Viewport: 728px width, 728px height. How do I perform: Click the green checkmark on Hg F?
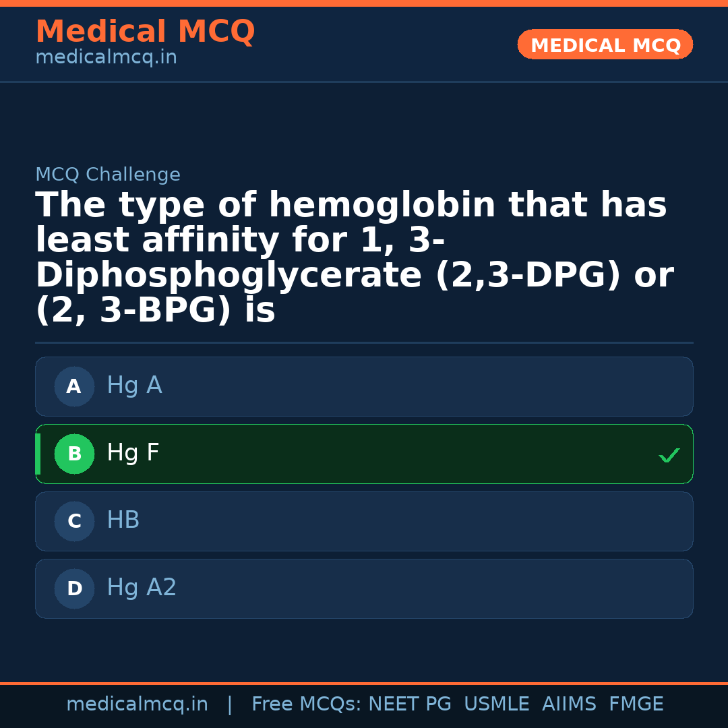669,456
